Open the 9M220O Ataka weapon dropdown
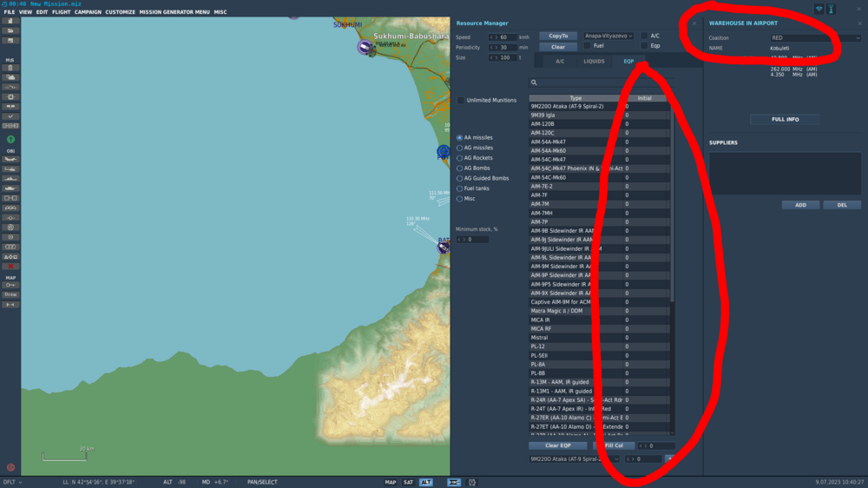 pos(574,459)
